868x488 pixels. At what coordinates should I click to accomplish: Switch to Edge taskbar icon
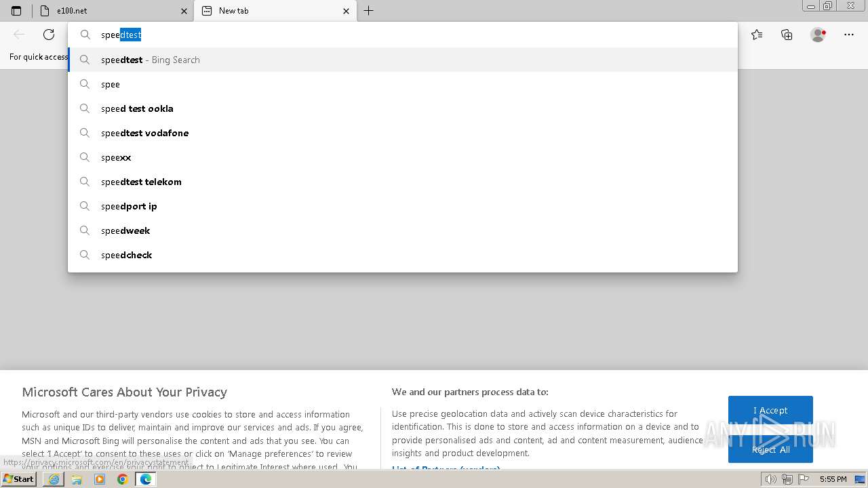(145, 479)
